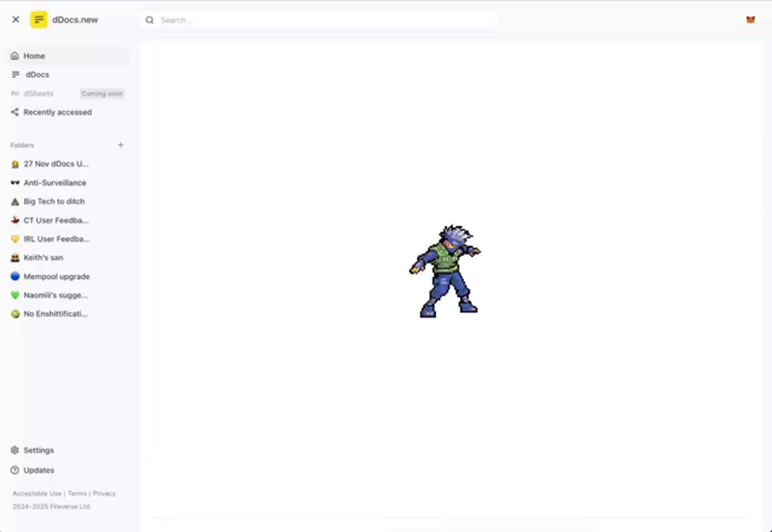The image size is (772, 532).
Task: Click the Home house icon
Action: 15,56
